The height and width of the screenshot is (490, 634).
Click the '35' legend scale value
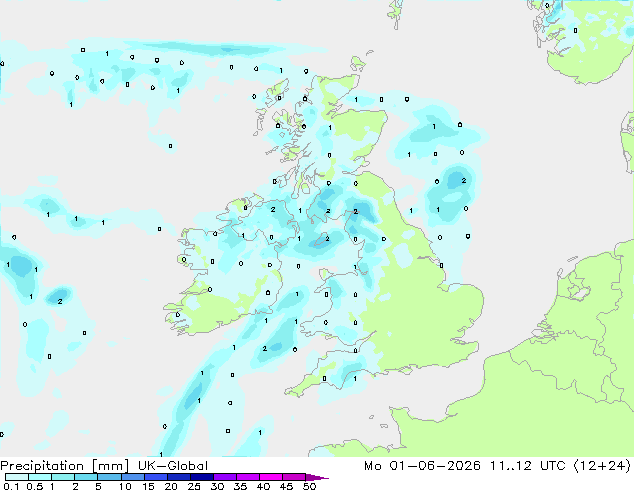click(x=240, y=486)
